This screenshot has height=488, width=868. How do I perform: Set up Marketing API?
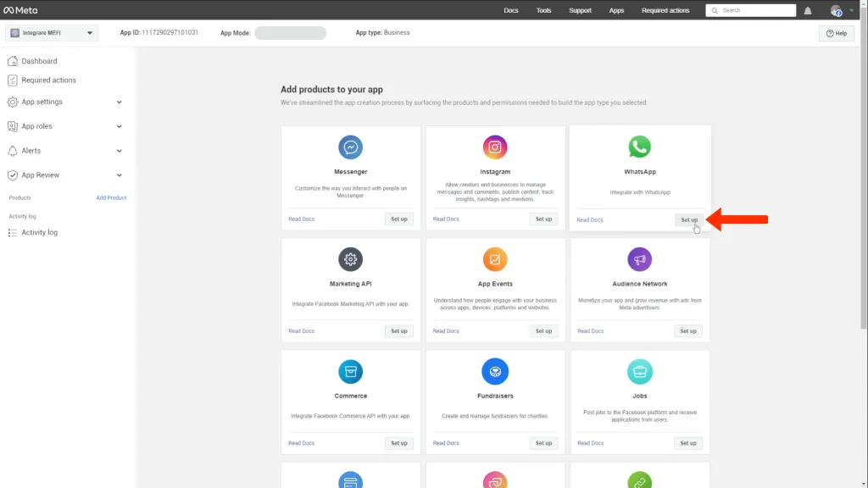398,331
